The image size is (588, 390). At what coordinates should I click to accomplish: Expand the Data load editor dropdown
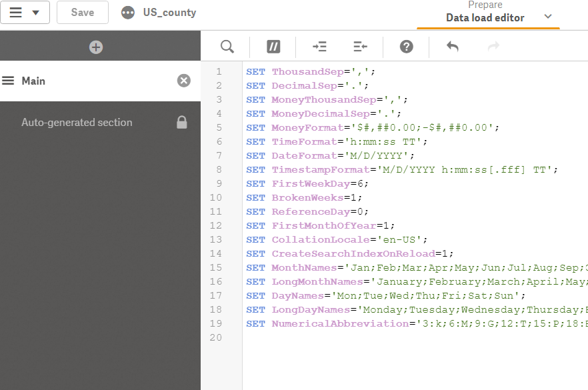click(548, 17)
